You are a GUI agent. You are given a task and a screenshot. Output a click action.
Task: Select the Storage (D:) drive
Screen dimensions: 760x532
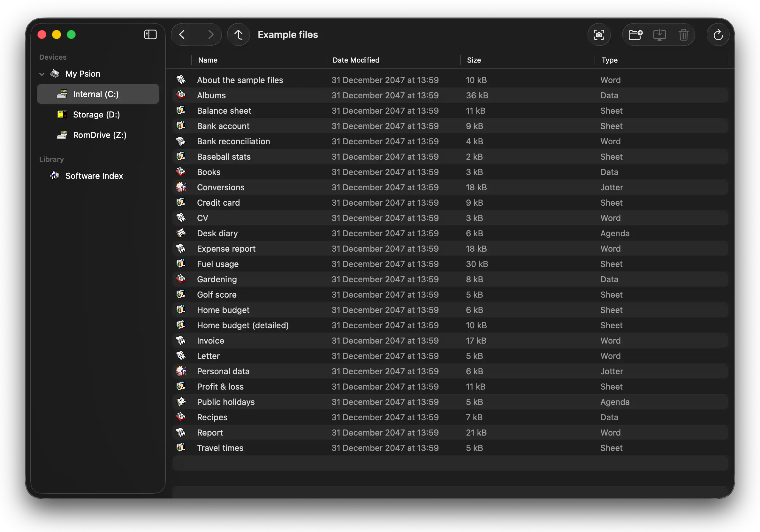pos(96,115)
